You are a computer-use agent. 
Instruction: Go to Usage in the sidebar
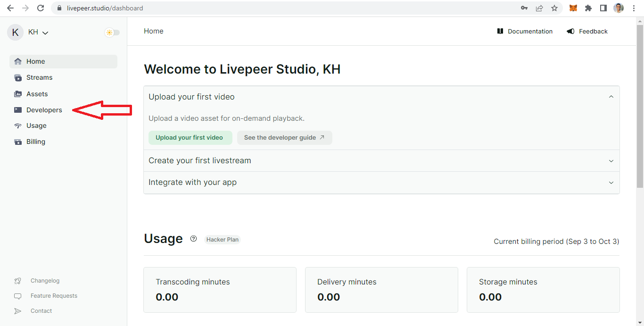(36, 126)
